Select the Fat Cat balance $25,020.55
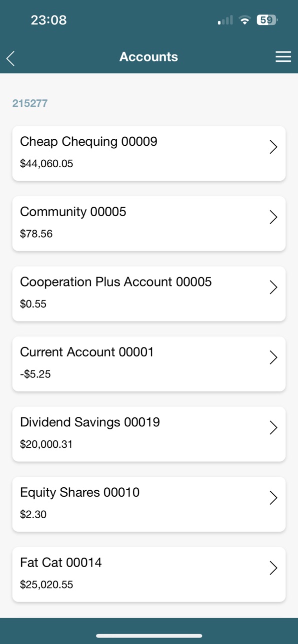 click(x=46, y=585)
